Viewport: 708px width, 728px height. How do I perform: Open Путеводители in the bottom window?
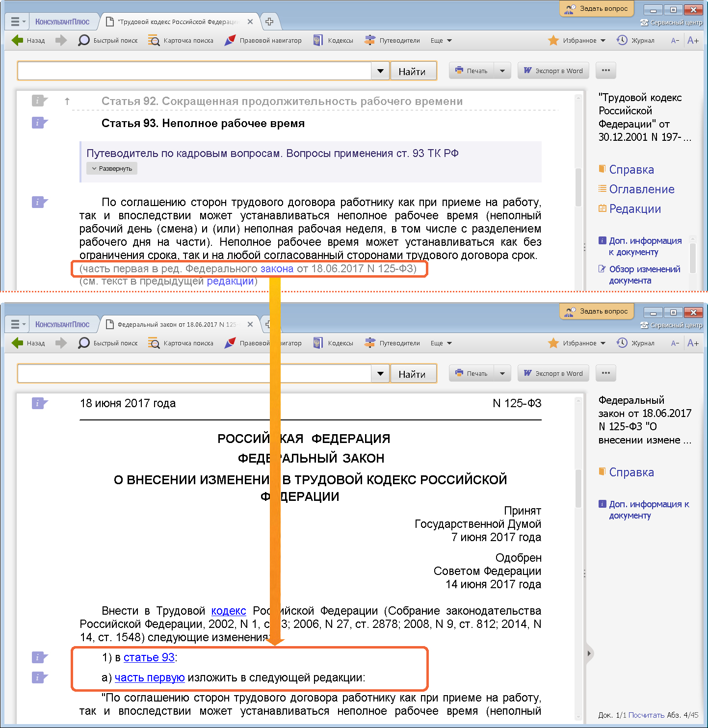click(x=392, y=343)
